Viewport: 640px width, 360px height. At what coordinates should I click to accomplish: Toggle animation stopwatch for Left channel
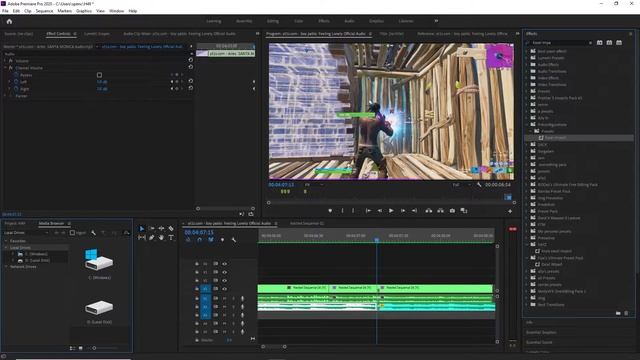(x=16, y=82)
